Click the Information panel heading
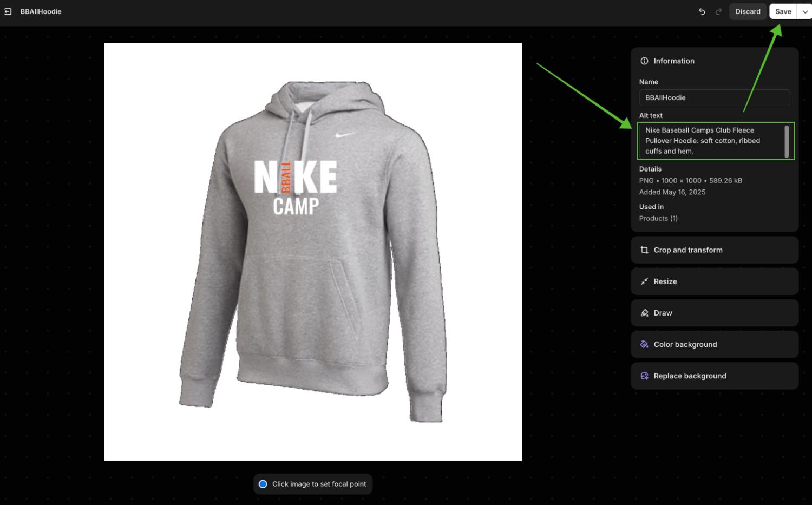This screenshot has width=812, height=505. 674,61
